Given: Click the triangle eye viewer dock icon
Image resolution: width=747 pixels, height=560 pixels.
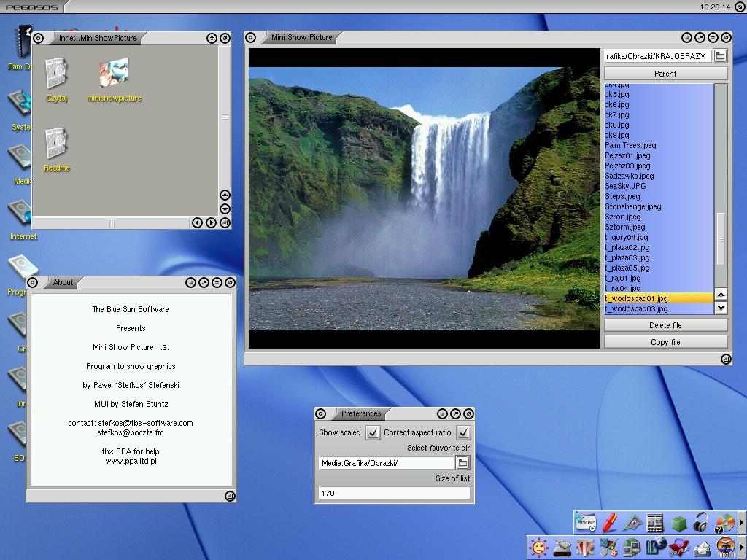Looking at the screenshot, I should [632, 522].
